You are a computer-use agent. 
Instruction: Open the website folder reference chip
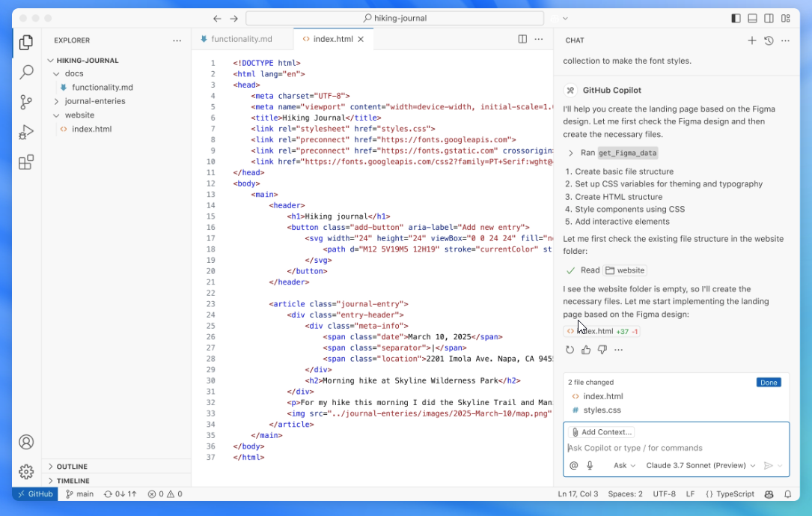[625, 270]
